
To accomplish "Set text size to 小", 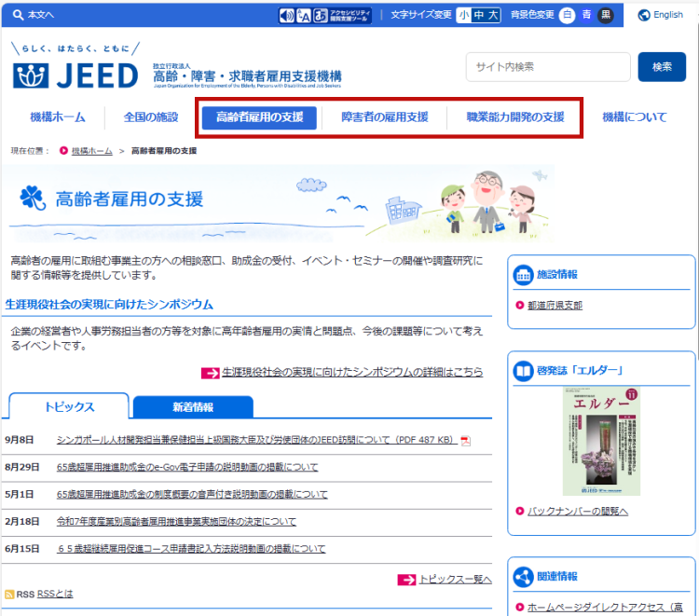I will (x=464, y=15).
